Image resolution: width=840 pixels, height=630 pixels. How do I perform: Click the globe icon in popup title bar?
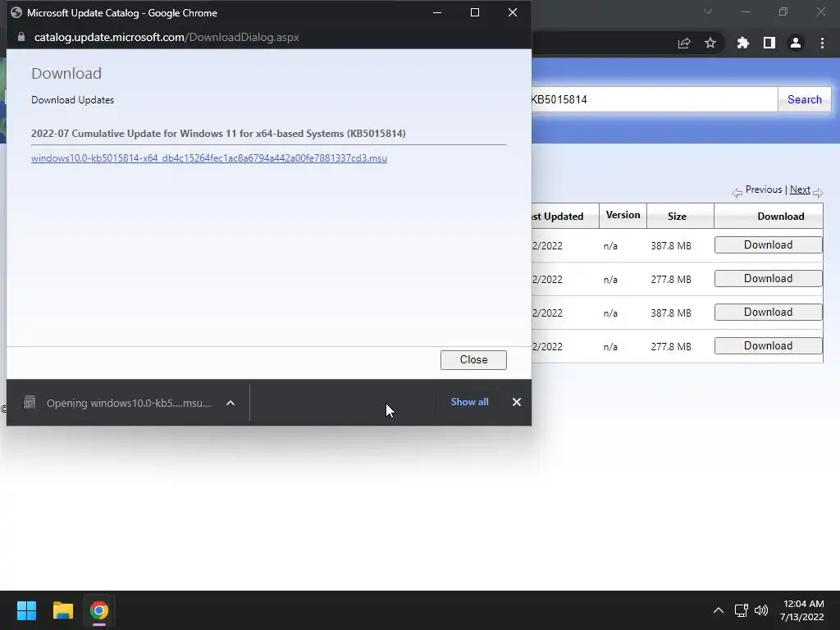[x=16, y=12]
